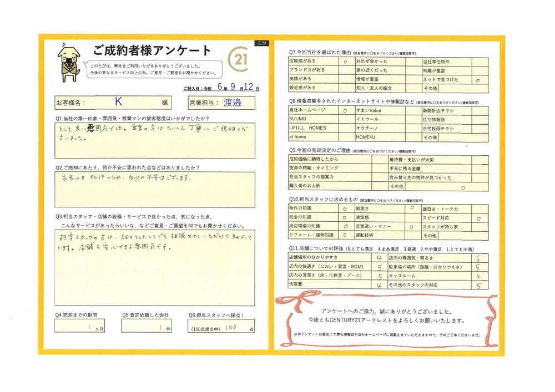Select the circled cell beside スピード対応

tap(480, 218)
